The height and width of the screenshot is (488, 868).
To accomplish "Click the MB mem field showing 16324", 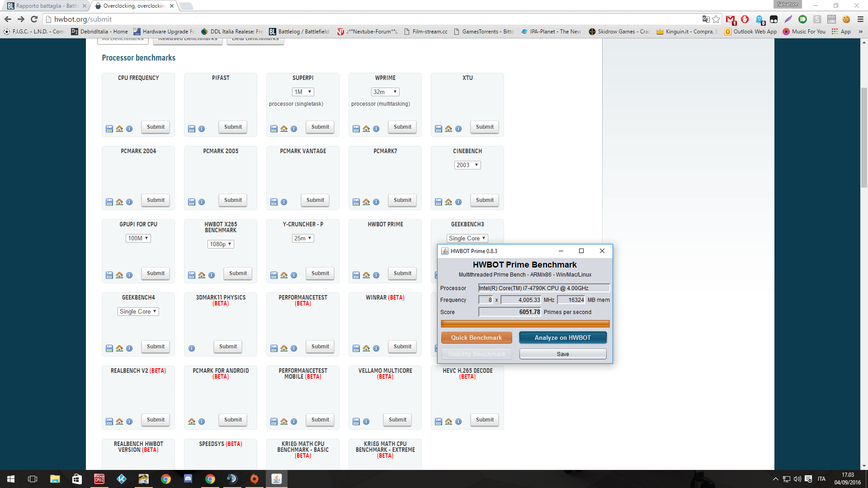I will click(x=571, y=300).
